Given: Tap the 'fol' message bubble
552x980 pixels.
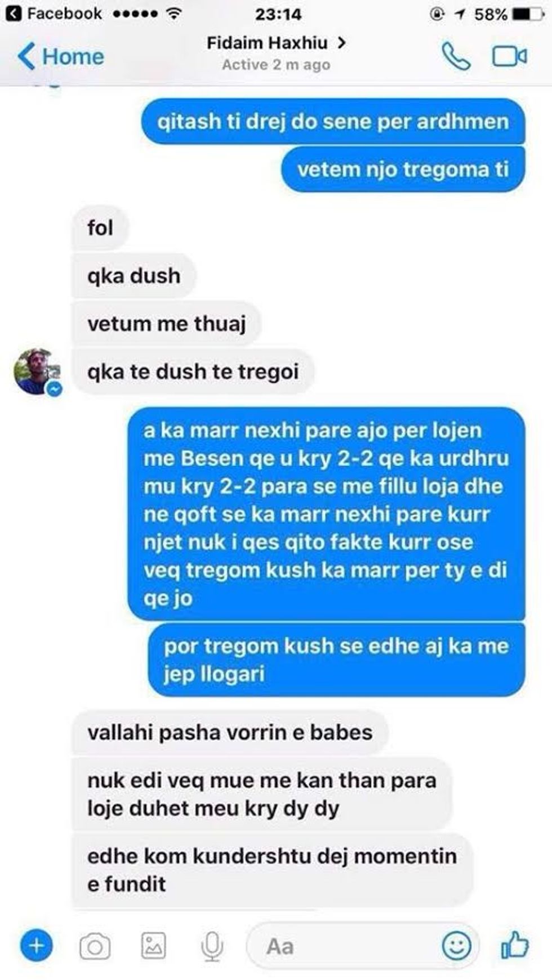Looking at the screenshot, I should tap(100, 228).
